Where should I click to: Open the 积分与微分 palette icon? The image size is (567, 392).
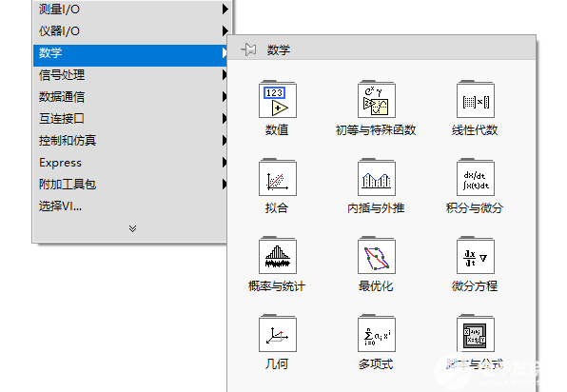click(476, 178)
